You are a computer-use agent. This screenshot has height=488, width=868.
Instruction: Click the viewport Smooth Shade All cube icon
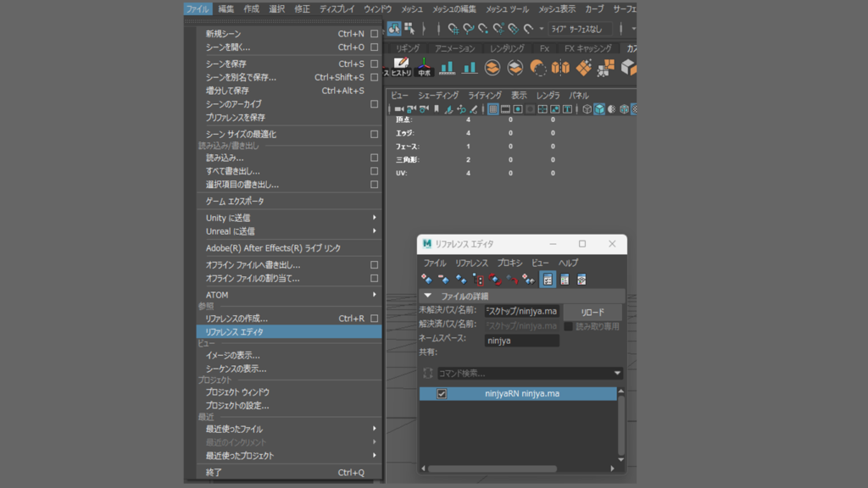pos(599,109)
